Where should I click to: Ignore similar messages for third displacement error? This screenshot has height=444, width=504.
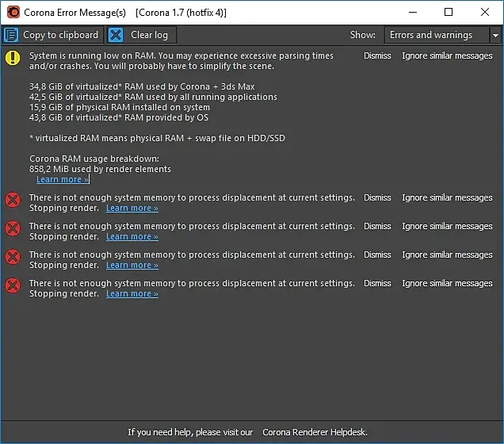point(447,255)
